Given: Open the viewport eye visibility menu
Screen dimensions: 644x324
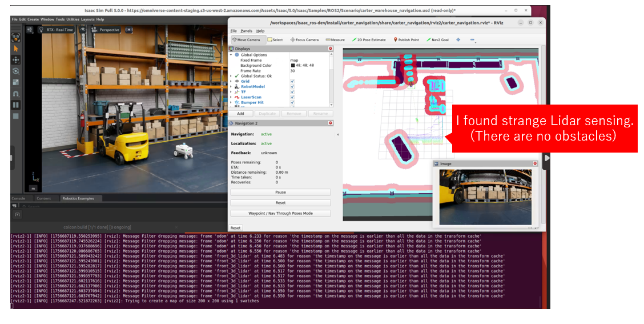Looking at the screenshot, I should [x=83, y=30].
